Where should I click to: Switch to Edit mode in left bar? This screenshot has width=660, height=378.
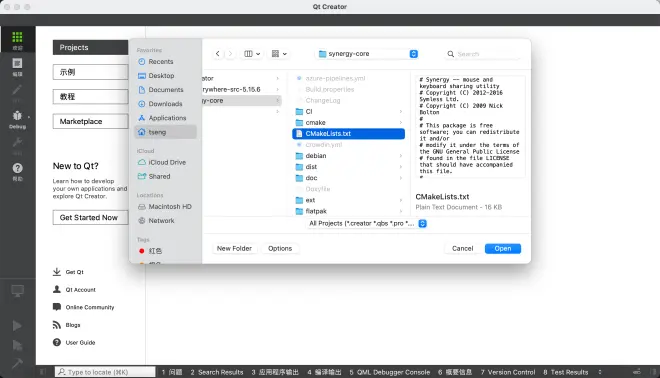tap(17, 64)
